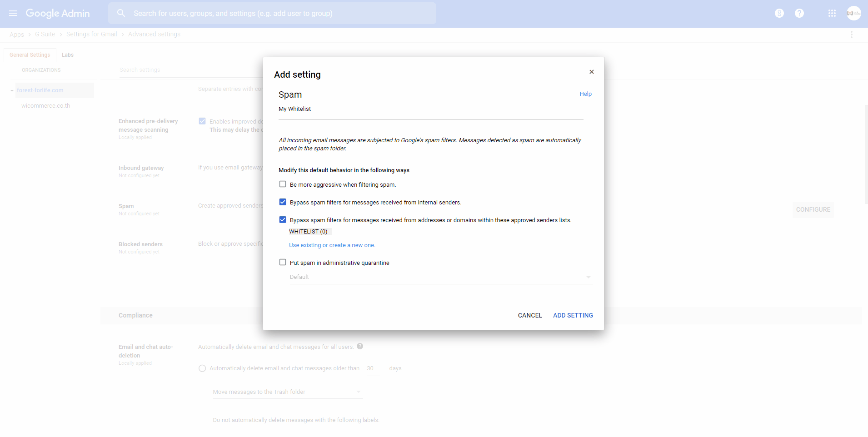Click the Cancel button in dialog

[530, 315]
